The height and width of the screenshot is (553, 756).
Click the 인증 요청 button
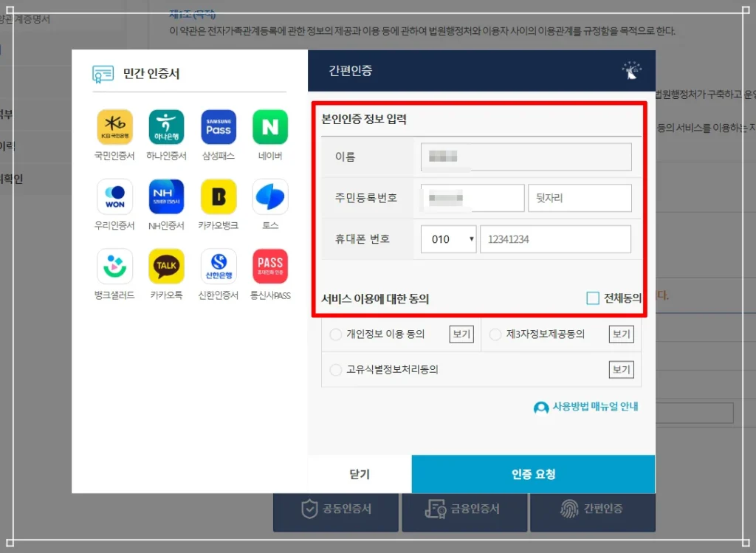533,474
